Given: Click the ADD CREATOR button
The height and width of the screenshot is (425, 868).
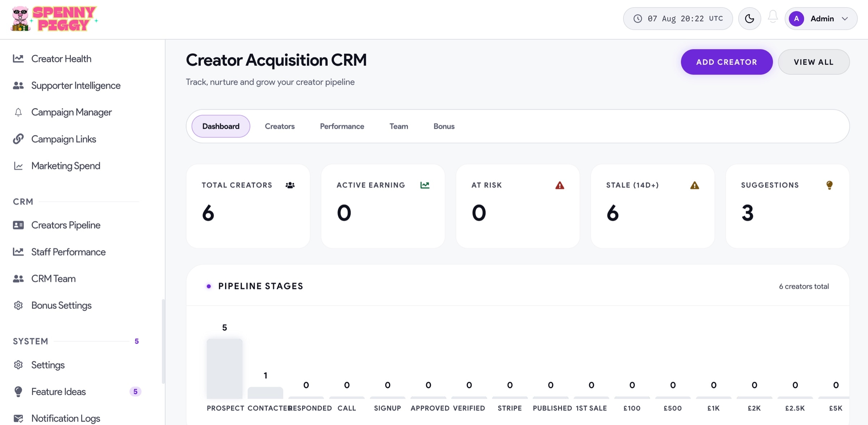Looking at the screenshot, I should (x=727, y=62).
